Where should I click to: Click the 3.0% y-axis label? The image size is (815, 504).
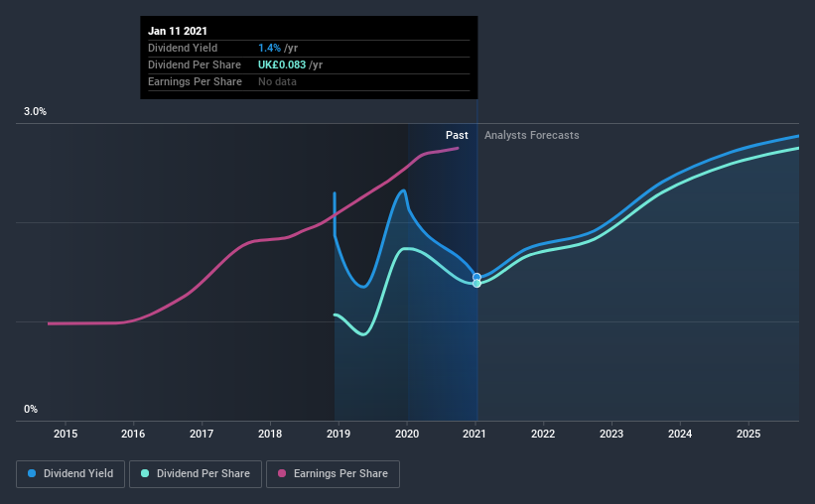click(x=35, y=112)
